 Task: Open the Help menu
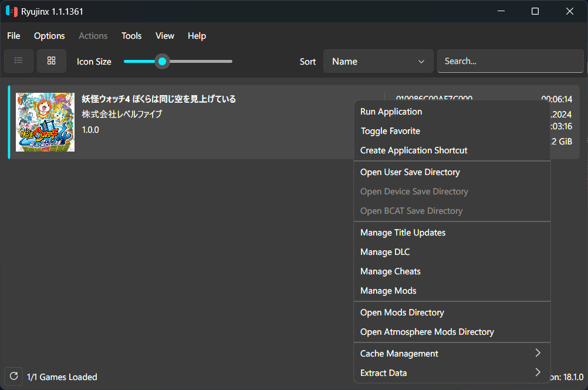click(197, 36)
